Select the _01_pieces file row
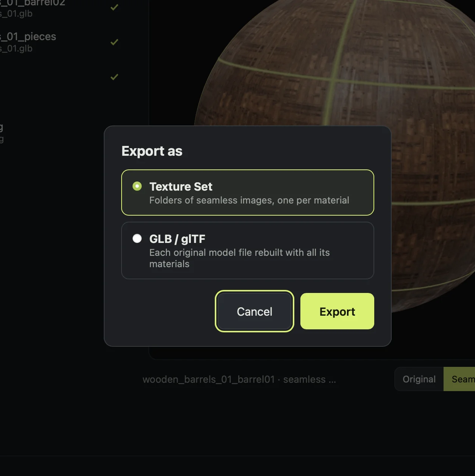Viewport: 475px width, 476px height. [61, 42]
